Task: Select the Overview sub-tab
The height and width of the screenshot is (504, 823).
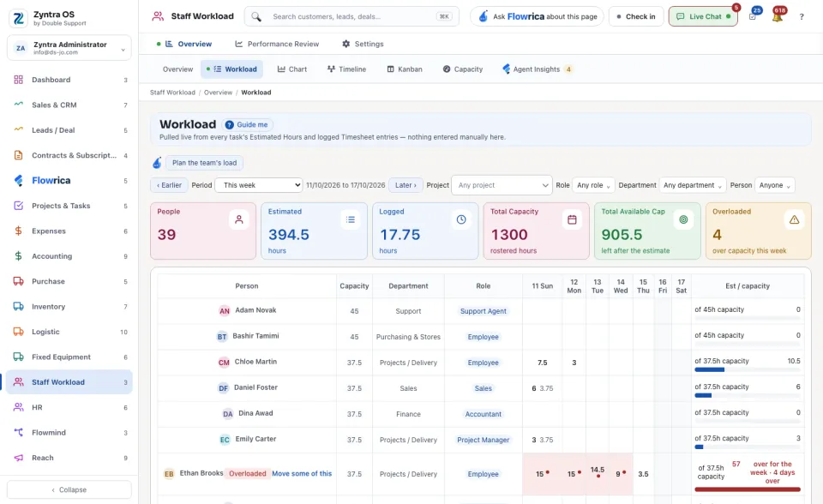Action: (x=177, y=69)
